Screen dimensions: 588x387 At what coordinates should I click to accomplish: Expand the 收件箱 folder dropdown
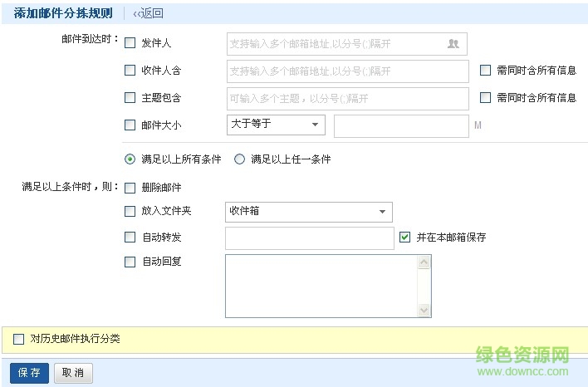(308, 212)
